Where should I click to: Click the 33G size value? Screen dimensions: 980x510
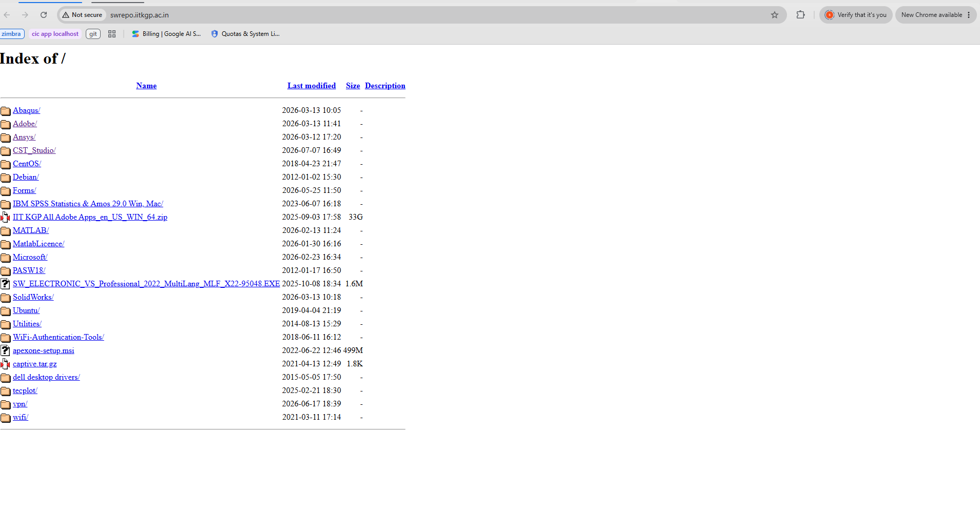(356, 217)
